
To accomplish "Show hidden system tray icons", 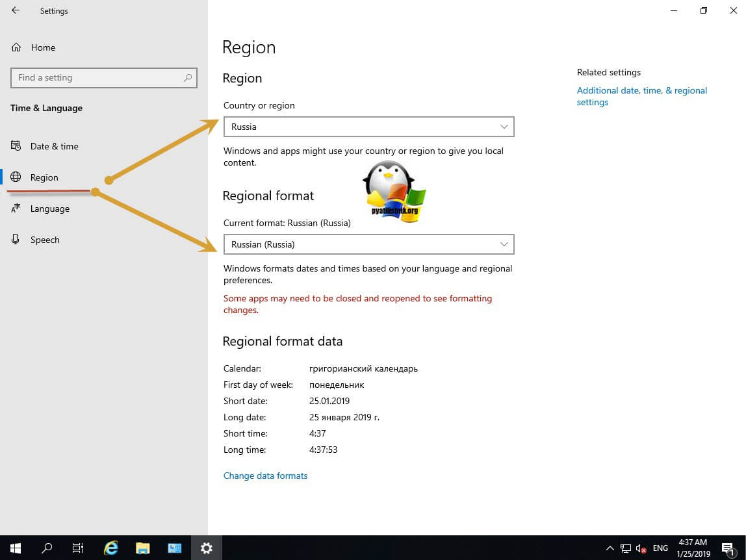I will 610,548.
